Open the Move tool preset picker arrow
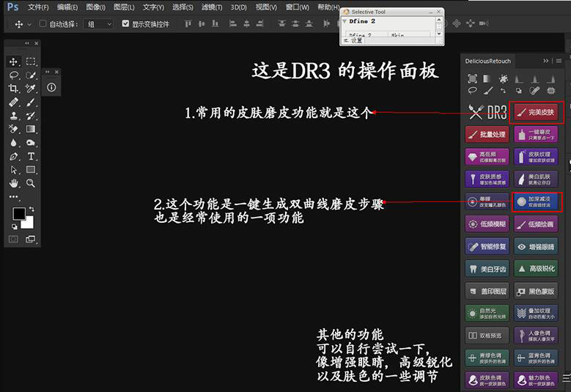Viewport: 571px width, 392px height. pyautogui.click(x=29, y=24)
